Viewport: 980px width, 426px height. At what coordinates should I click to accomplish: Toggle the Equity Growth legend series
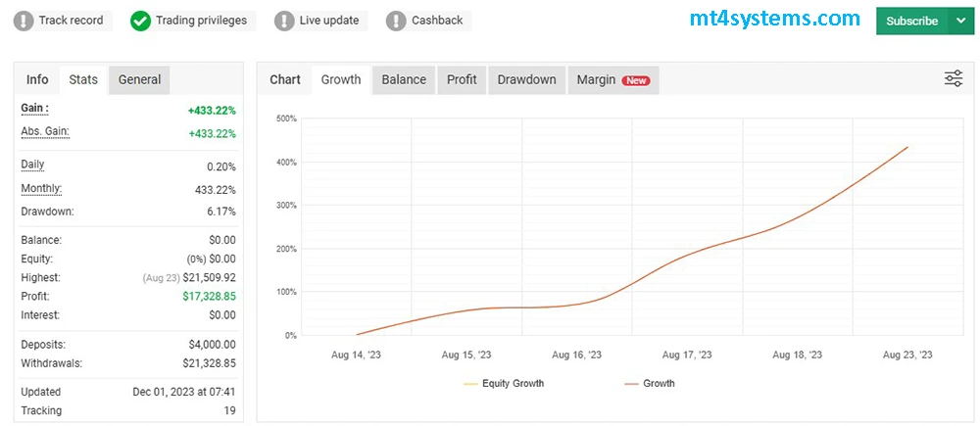pyautogui.click(x=503, y=384)
